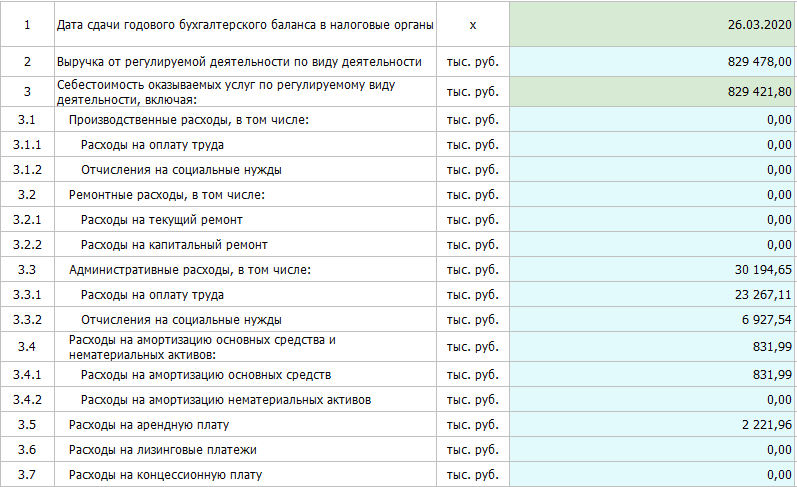Click 'Отчисления на социальные нужды' in row 3.3.2
Image resolution: width=797 pixels, height=487 pixels.
pos(181,320)
